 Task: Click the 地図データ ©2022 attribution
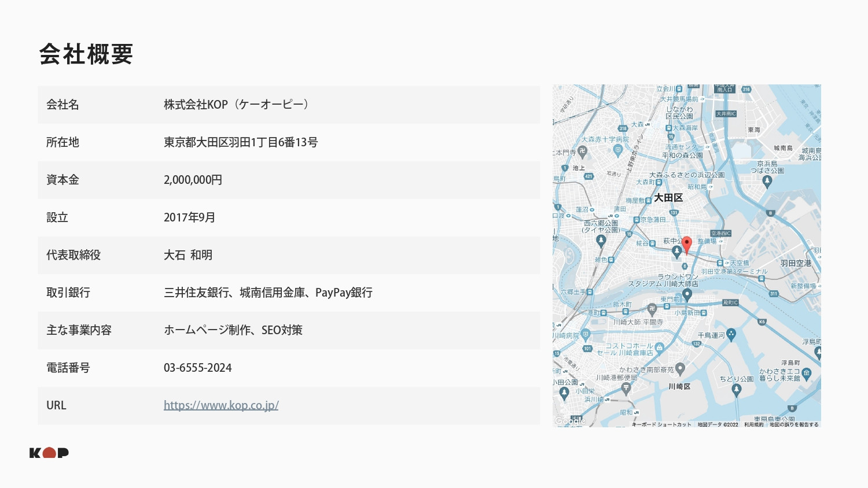pos(718,424)
